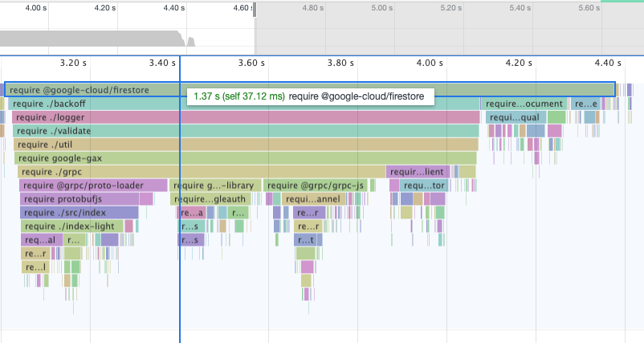Click the requir...lient bar
Image resolution: width=644 pixels, height=343 pixels.
[418, 172]
